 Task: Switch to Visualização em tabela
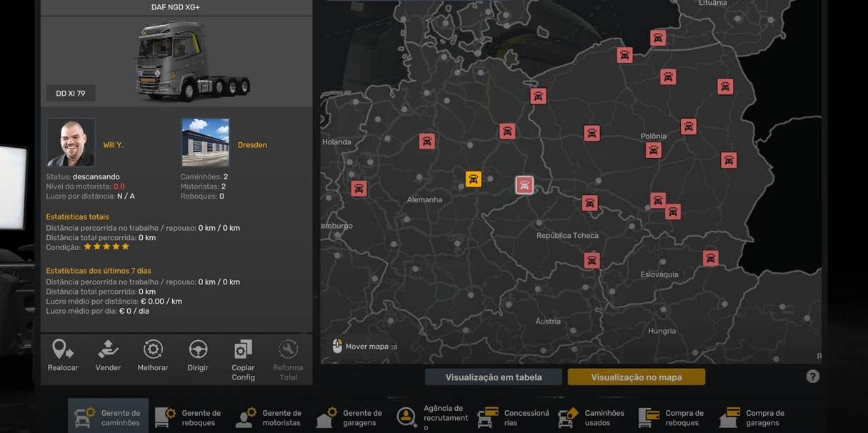pyautogui.click(x=494, y=377)
